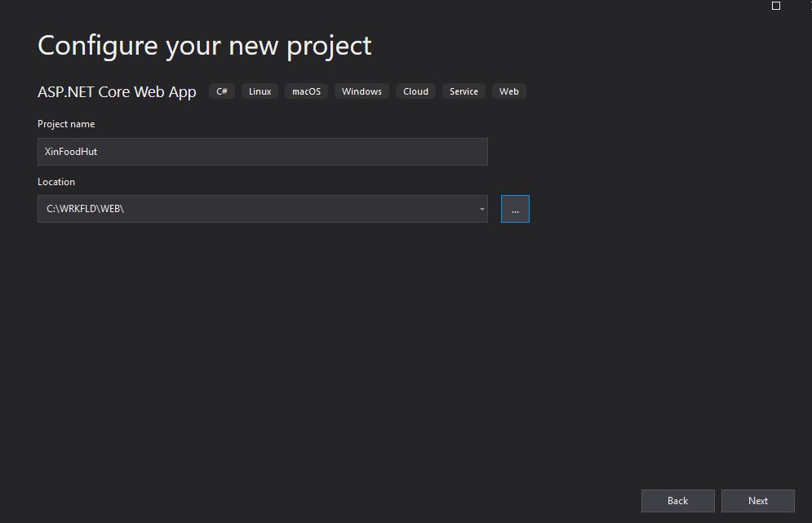Select the C# language tag
This screenshot has width=812, height=523.
(222, 91)
